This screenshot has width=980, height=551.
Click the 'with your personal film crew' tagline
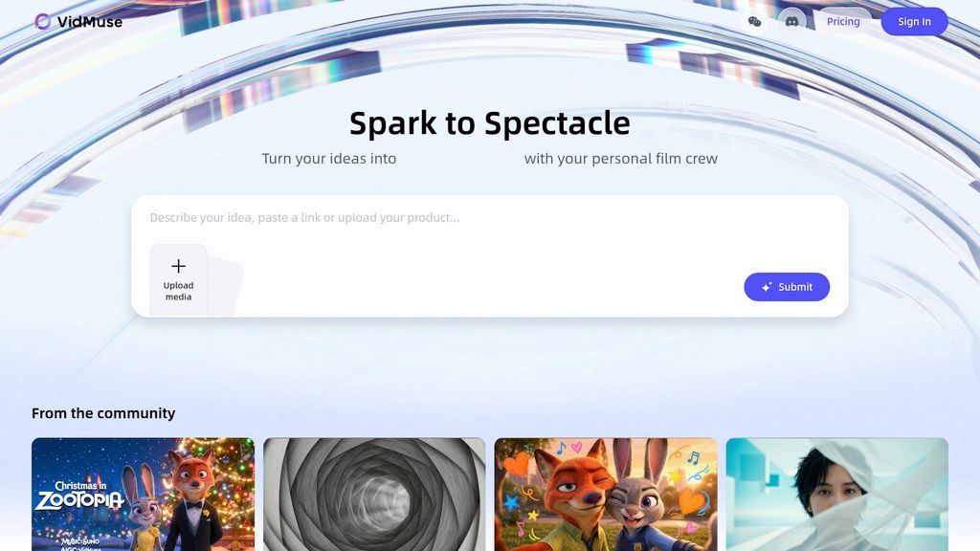pyautogui.click(x=620, y=159)
